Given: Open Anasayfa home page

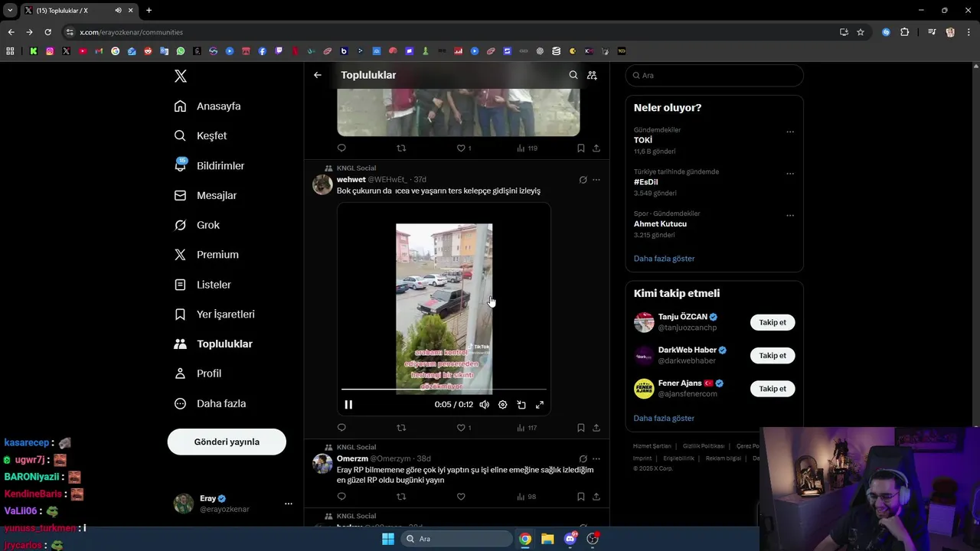Looking at the screenshot, I should tap(207, 106).
